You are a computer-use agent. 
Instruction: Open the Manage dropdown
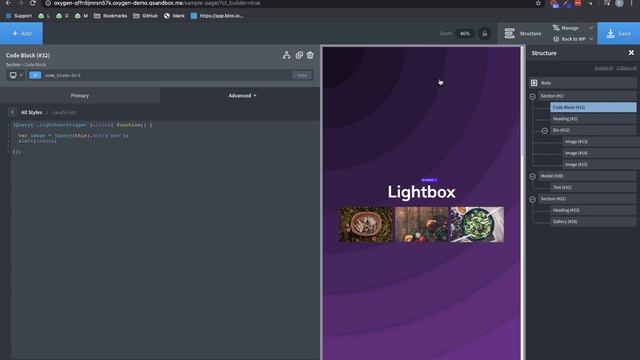pos(573,28)
